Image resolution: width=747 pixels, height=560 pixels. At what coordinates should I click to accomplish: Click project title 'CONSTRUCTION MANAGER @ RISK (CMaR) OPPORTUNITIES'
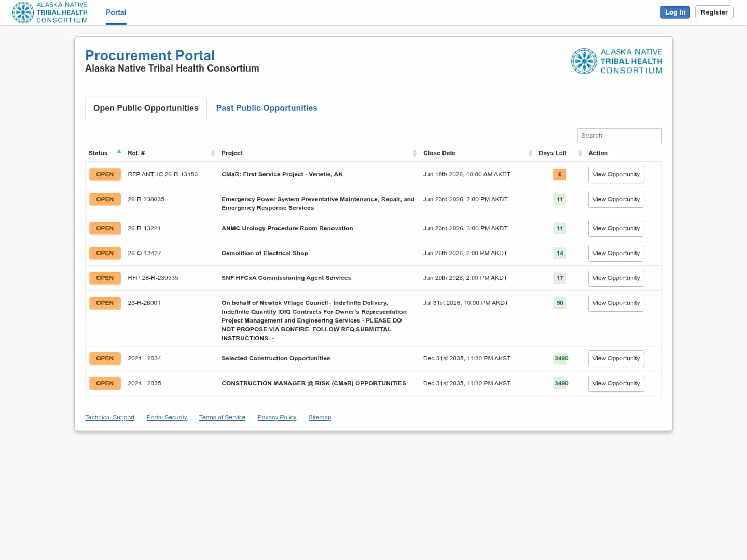click(314, 383)
